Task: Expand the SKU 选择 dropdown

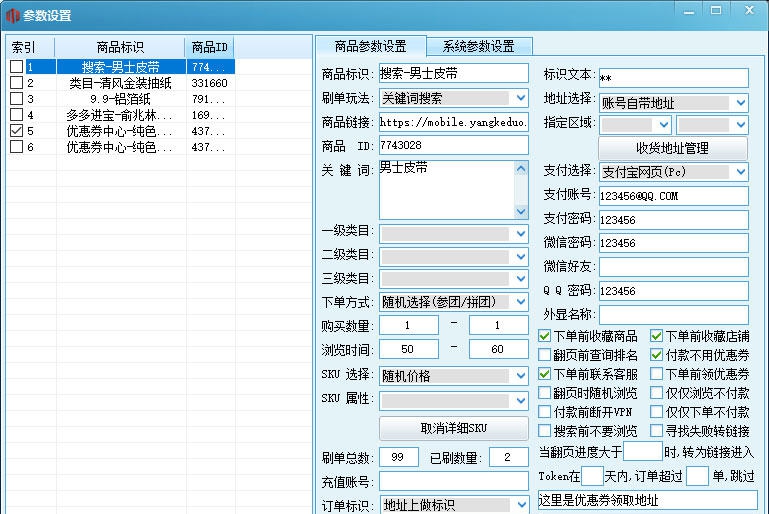Action: [454, 376]
